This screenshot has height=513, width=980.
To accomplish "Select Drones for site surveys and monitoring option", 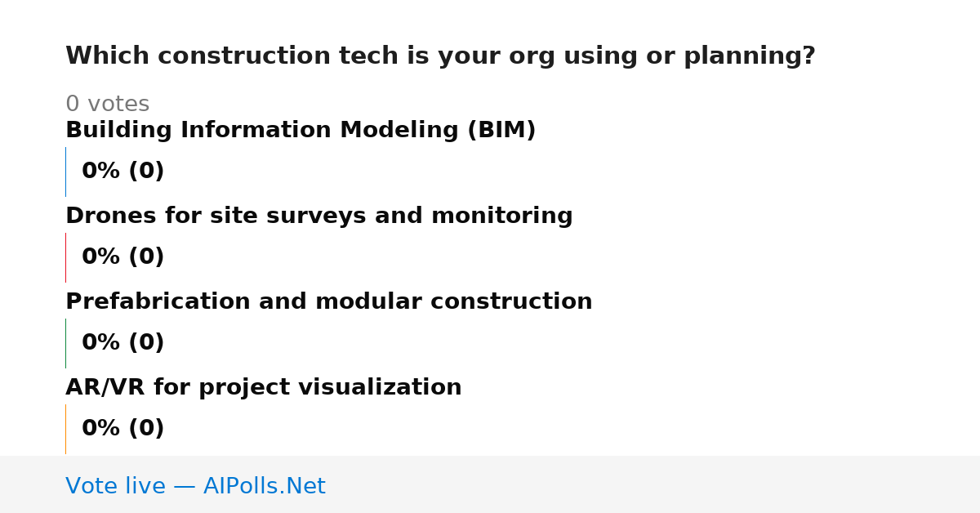I will pos(319,216).
